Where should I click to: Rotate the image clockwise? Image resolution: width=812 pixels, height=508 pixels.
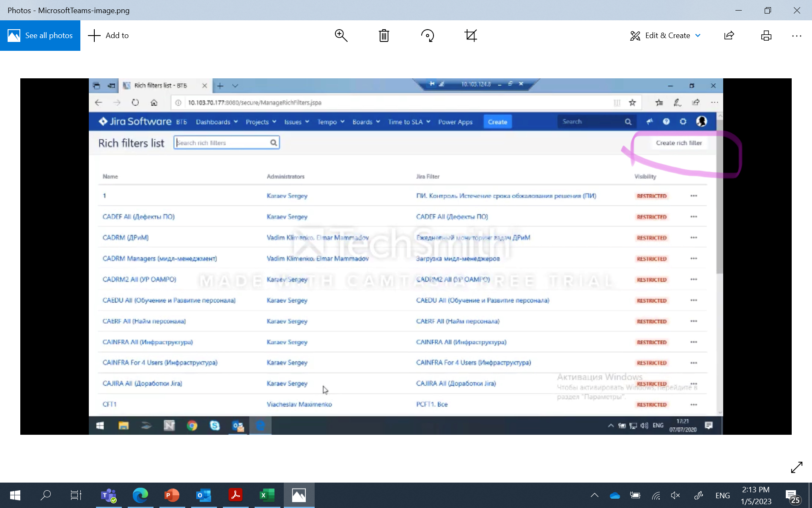428,36
